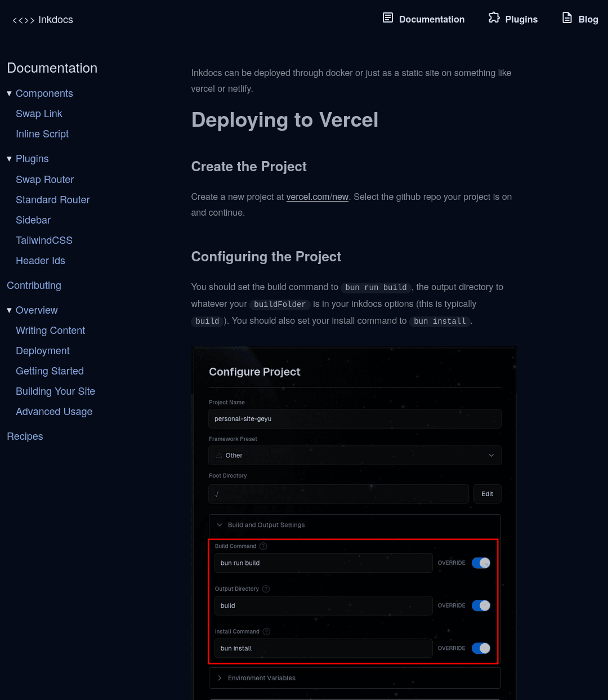This screenshot has height=700, width=608.
Task: Click the Build Command help question icon
Action: [x=263, y=546]
